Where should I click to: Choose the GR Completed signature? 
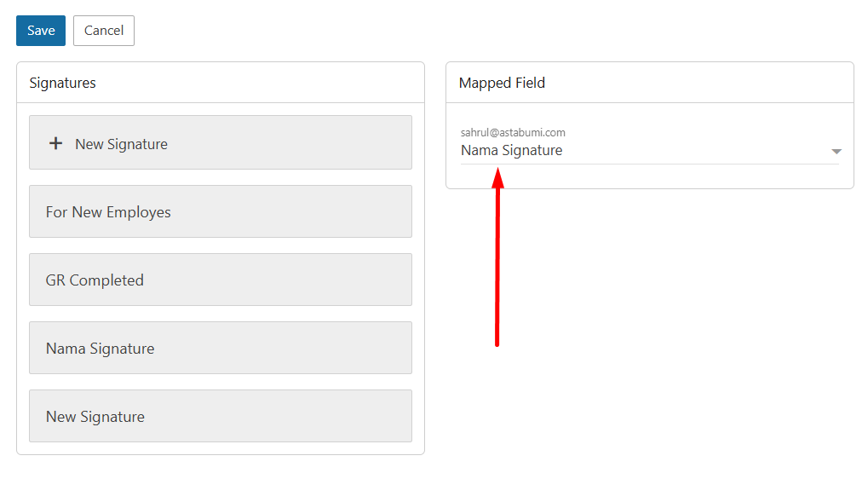pos(220,280)
